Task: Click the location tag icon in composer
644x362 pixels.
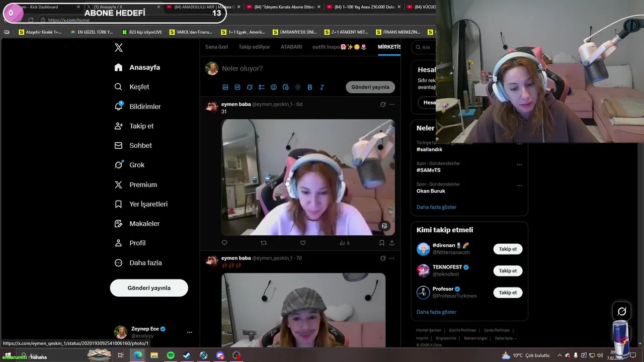Action: pyautogui.click(x=298, y=87)
